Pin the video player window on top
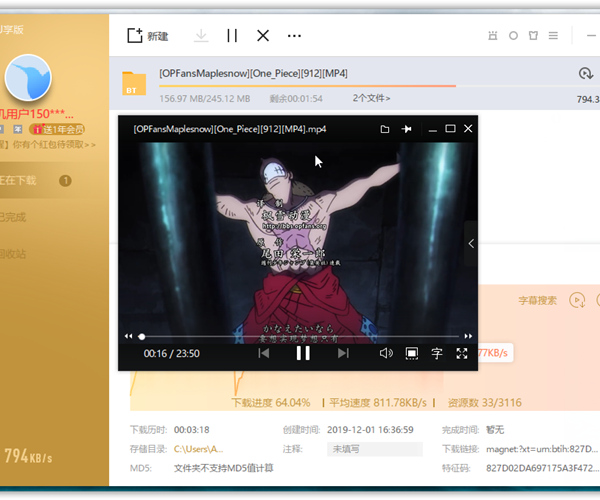The image size is (600, 500). click(407, 129)
